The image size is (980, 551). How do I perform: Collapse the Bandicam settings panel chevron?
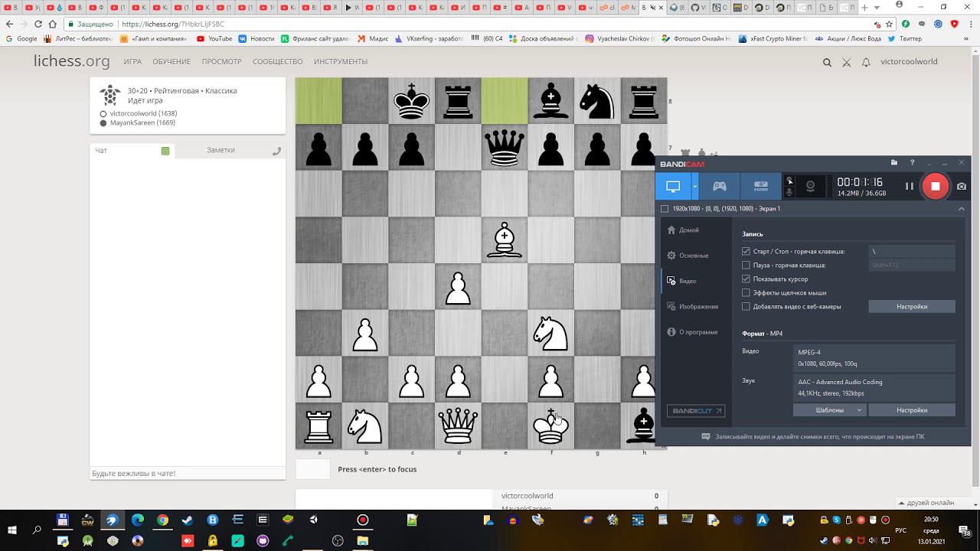(x=962, y=208)
